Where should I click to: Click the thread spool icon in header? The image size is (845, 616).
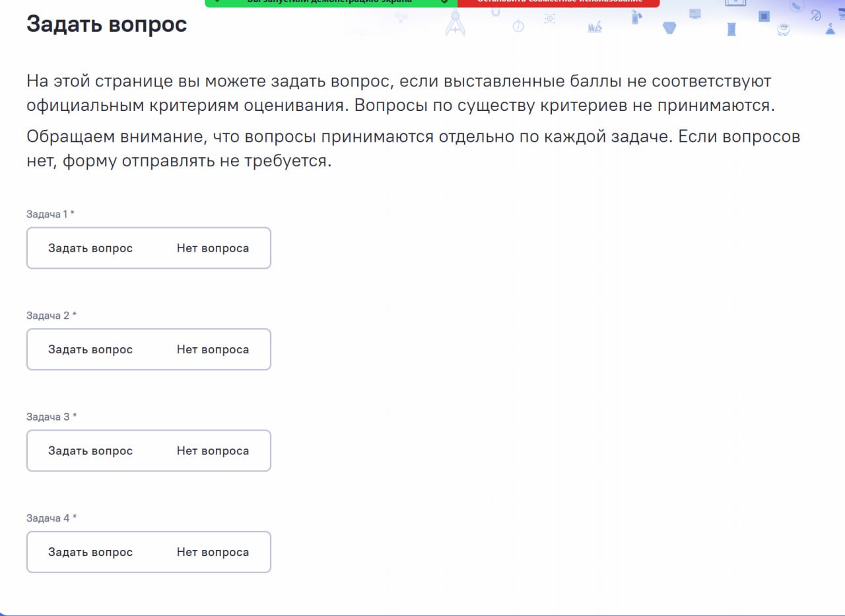click(731, 28)
